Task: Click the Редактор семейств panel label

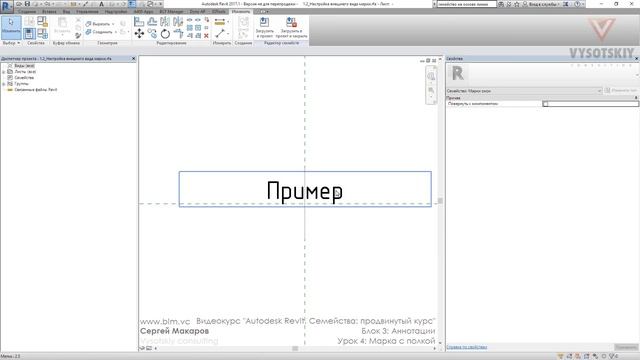Action: pyautogui.click(x=281, y=43)
